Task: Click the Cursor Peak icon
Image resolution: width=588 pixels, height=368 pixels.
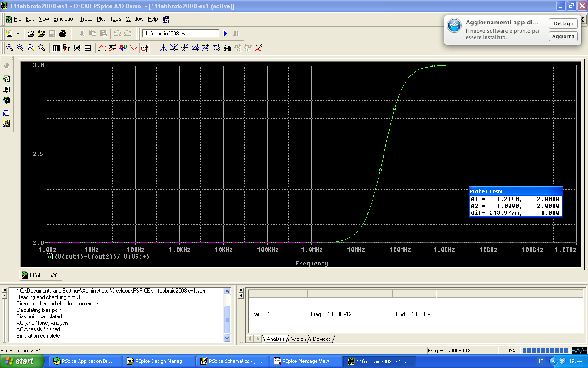Action: coord(164,47)
